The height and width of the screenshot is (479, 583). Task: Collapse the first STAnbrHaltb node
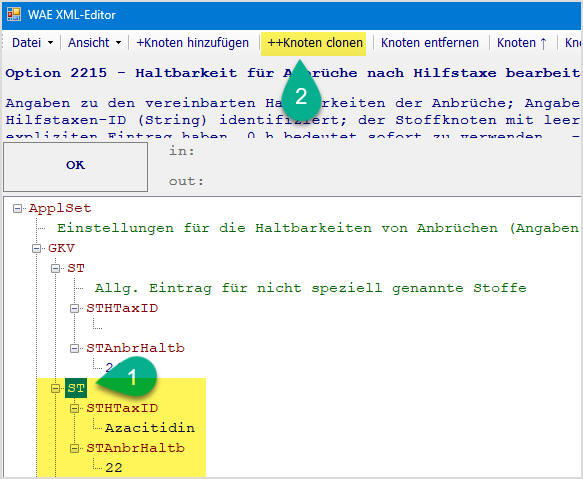click(75, 348)
